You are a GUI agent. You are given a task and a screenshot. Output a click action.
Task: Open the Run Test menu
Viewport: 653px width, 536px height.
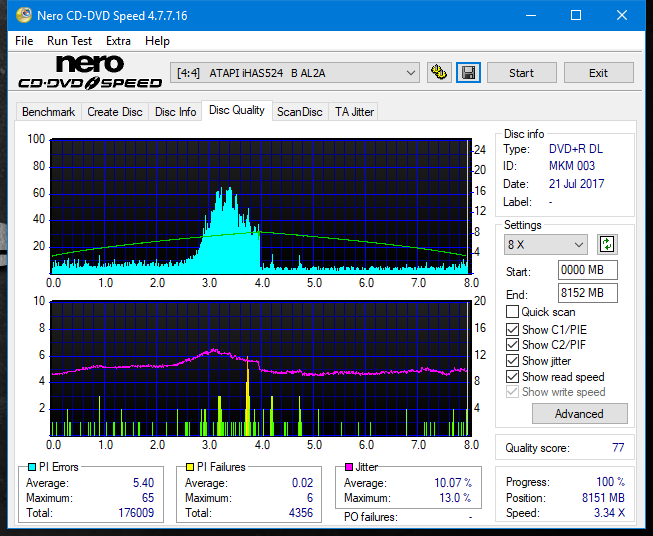click(70, 41)
